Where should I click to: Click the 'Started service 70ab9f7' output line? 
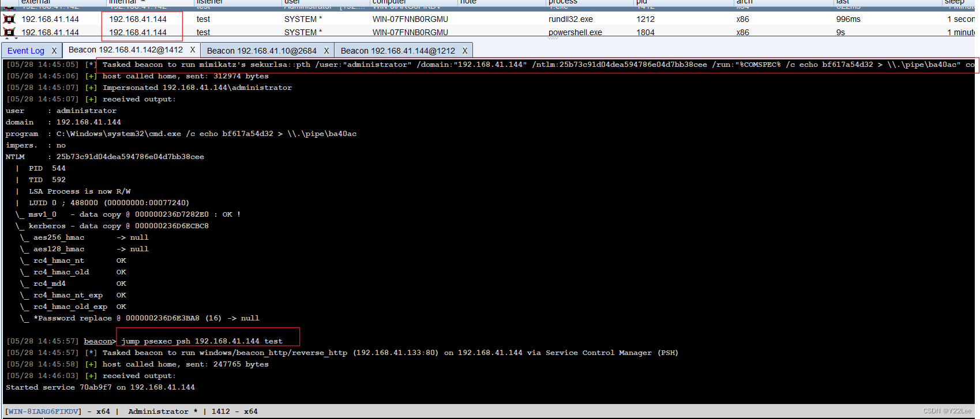[100, 387]
